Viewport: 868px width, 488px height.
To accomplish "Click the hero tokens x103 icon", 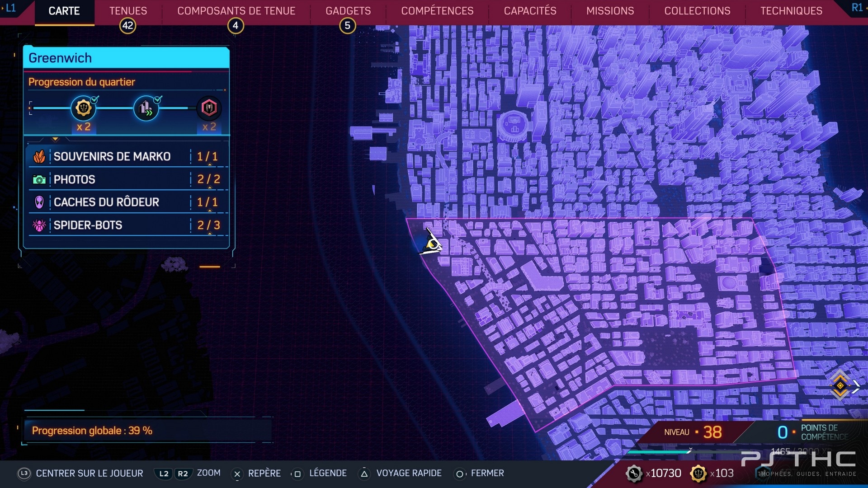I will coord(698,474).
